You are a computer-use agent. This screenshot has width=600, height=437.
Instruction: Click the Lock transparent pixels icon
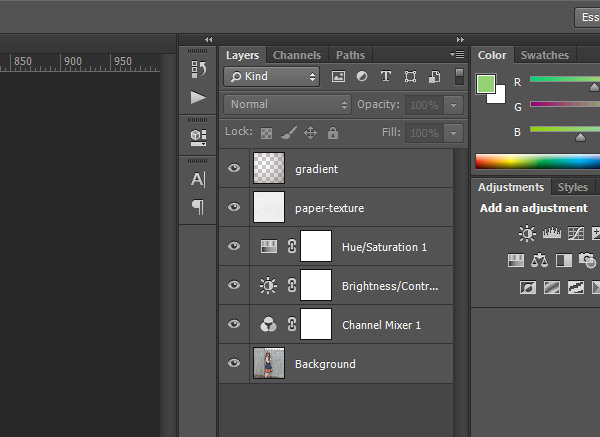(266, 133)
